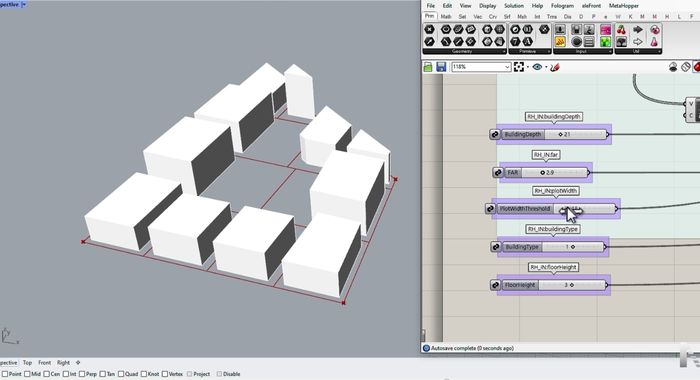Click the chain link icon beside FloorHeight slider
The width and height of the screenshot is (700, 380).
pos(495,285)
